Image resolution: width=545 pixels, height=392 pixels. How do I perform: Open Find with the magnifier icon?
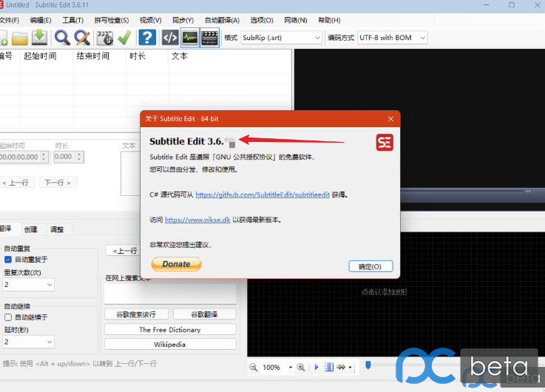click(62, 38)
